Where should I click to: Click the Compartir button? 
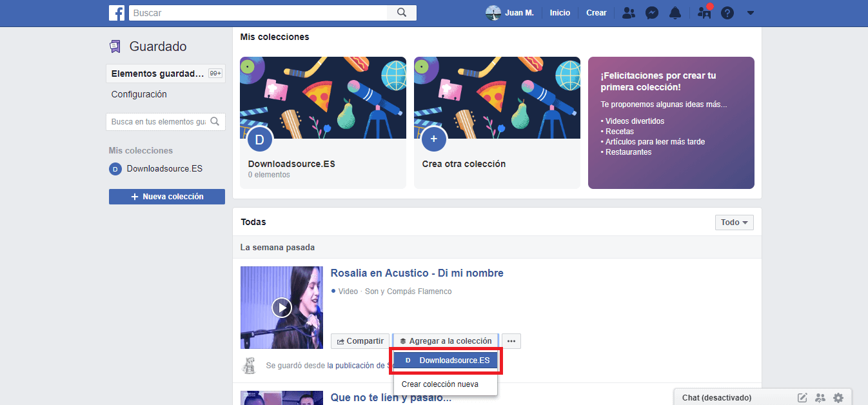click(360, 341)
